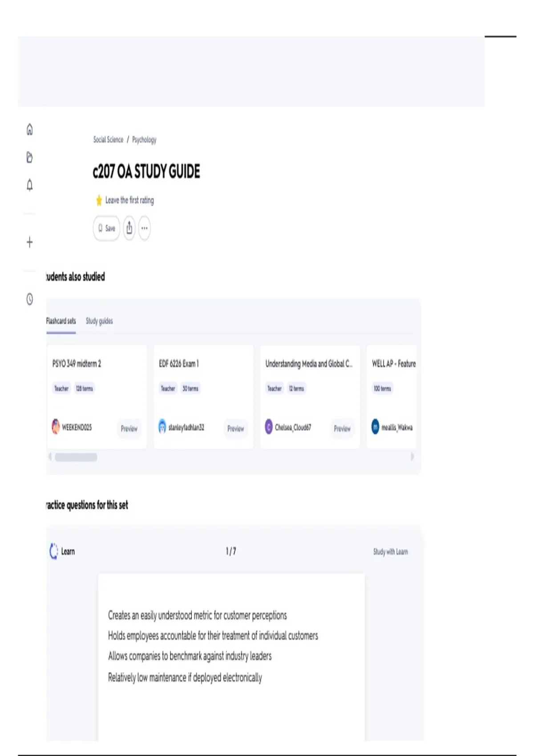Click the star to leave first rating
The image size is (534, 756).
coord(99,201)
